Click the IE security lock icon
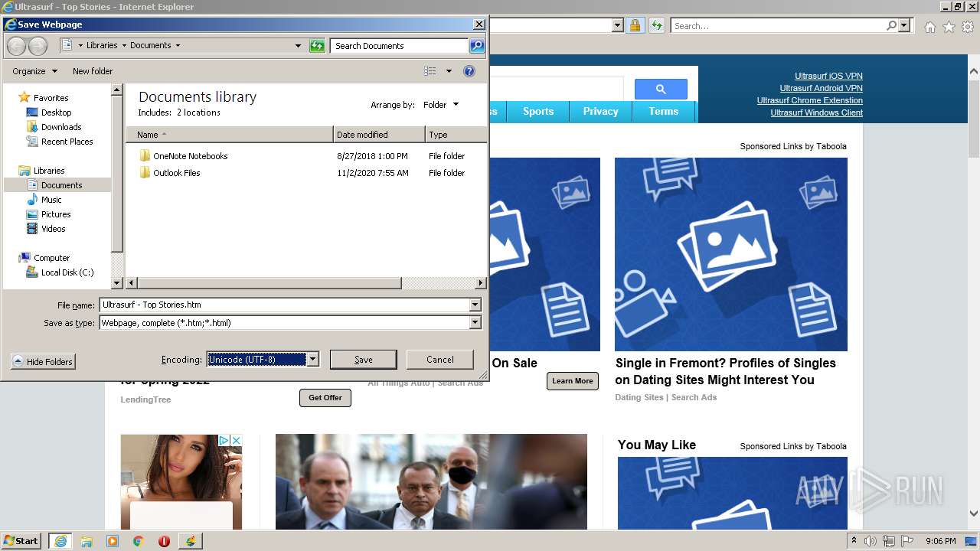This screenshot has height=551, width=980. point(635,26)
